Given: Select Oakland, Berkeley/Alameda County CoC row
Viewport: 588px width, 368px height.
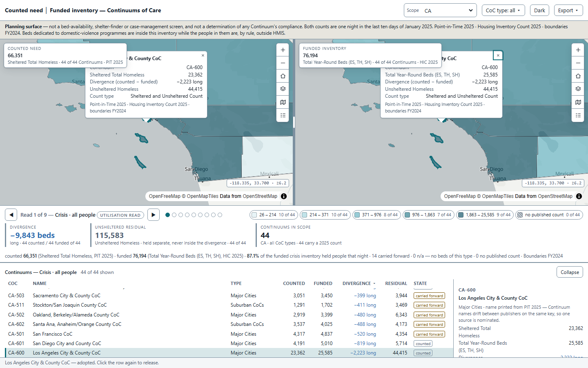Looking at the screenshot, I should pos(229,315).
